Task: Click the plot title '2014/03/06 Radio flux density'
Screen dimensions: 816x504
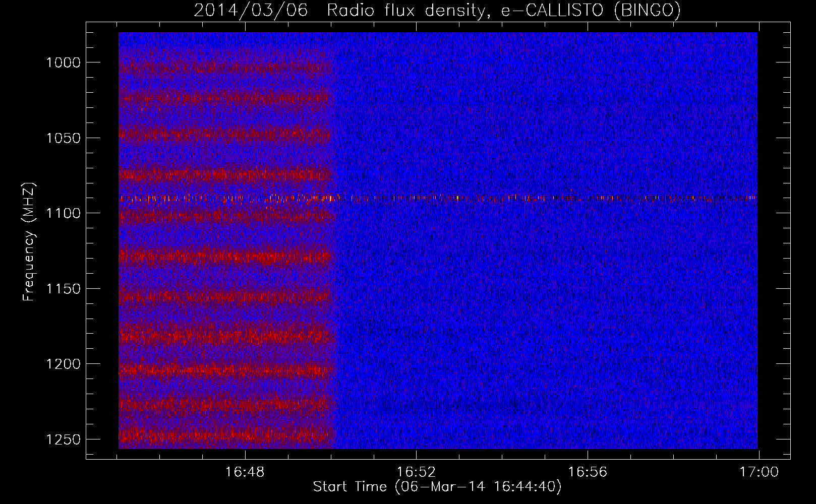Action: [x=340, y=10]
